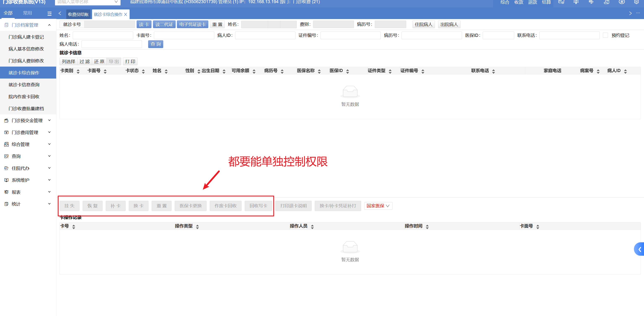This screenshot has height=316, width=644.
Task: Sort 操作时间 column in card records
Action: point(427,226)
